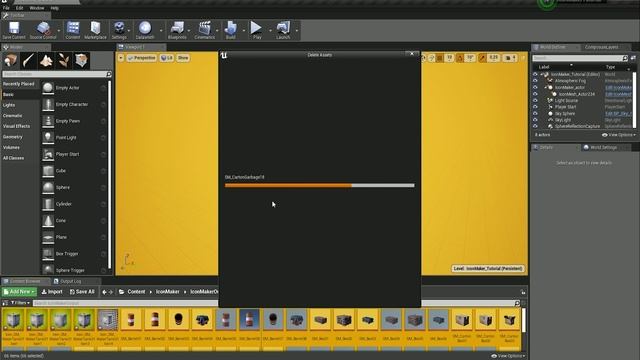The image size is (640, 360).
Task: Click the Show button in viewport
Action: [x=183, y=58]
